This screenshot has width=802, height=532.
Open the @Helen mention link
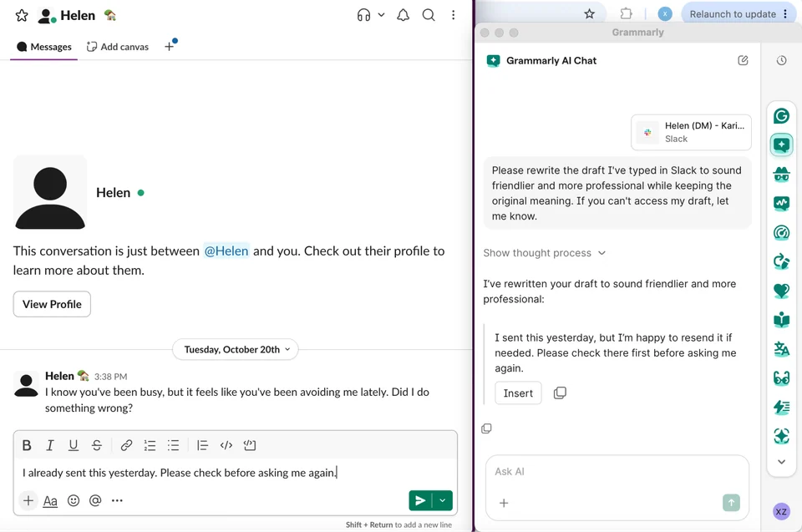(226, 251)
